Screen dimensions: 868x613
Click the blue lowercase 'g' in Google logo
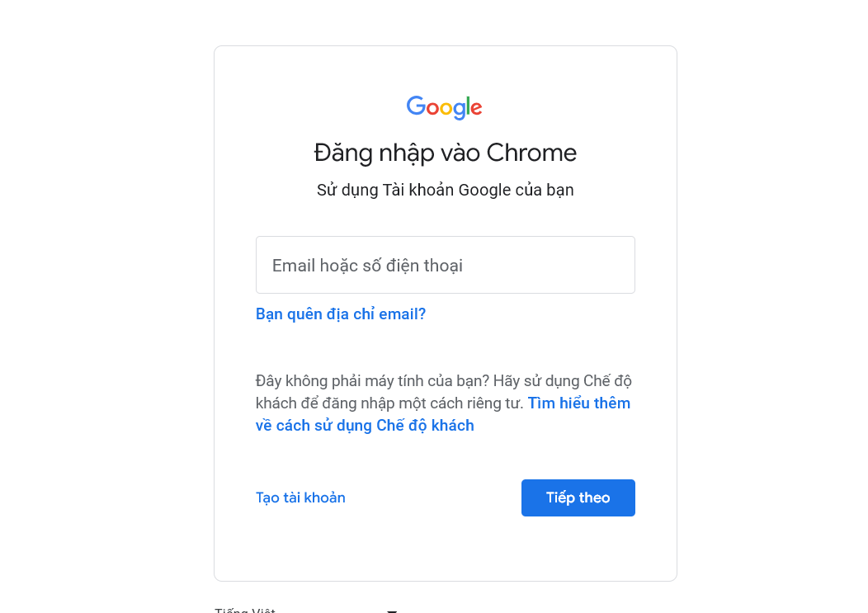[x=460, y=111]
